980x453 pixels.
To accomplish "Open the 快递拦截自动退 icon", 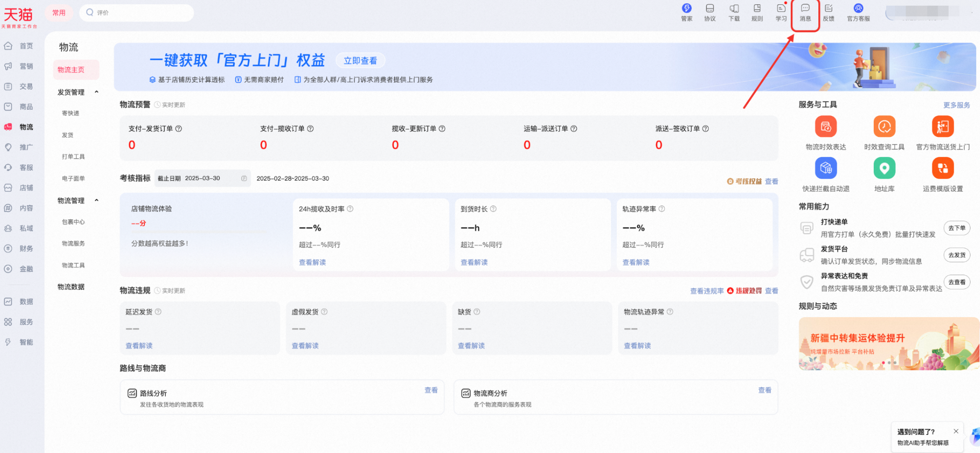I will [826, 168].
